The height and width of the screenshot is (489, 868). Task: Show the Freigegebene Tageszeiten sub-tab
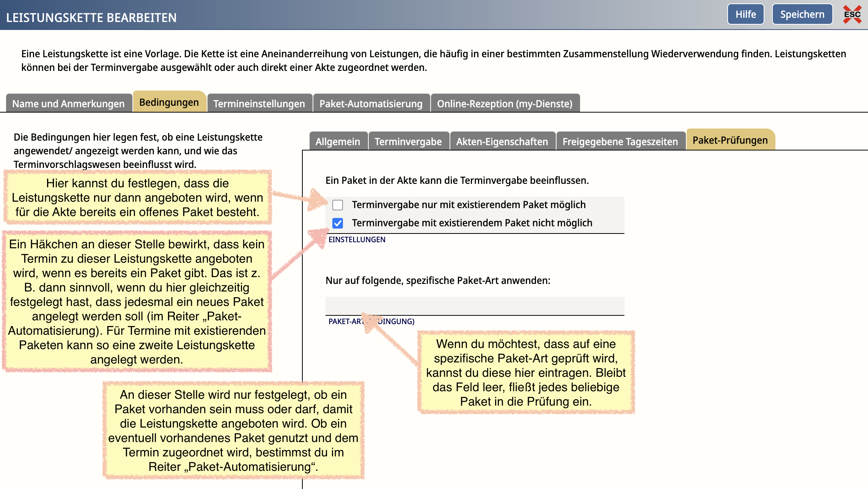point(620,141)
